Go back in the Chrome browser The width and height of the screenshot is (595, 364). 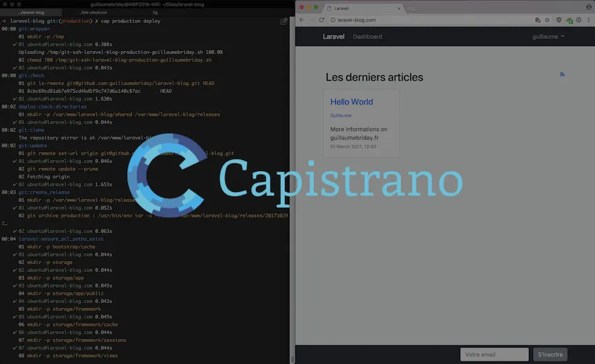pos(301,20)
